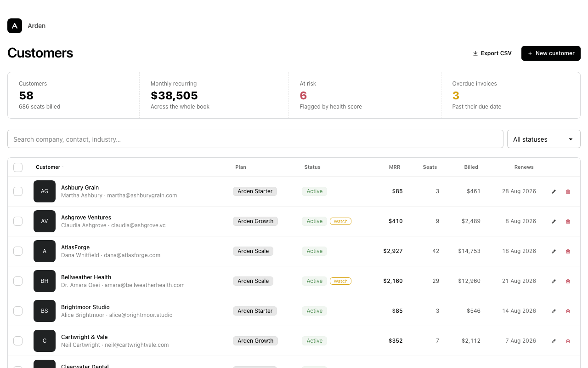Remove AtlasForge with the trash icon
Screen dimensions: 588x368
point(568,251)
